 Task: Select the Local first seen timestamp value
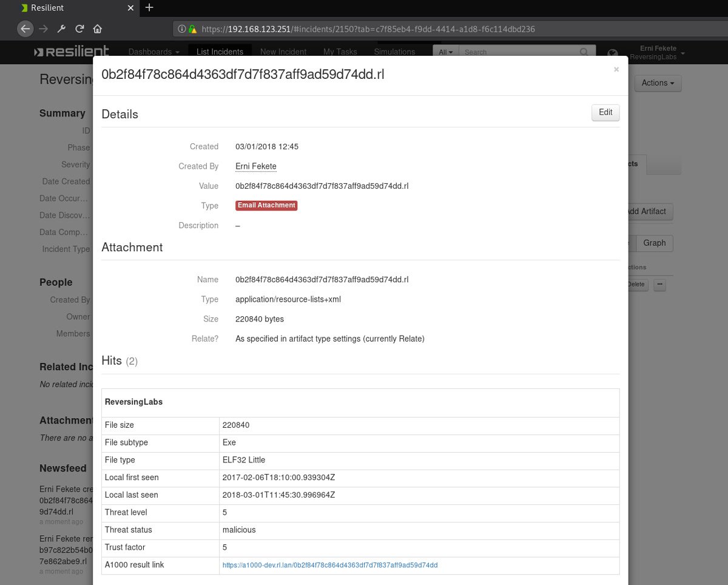click(x=278, y=478)
